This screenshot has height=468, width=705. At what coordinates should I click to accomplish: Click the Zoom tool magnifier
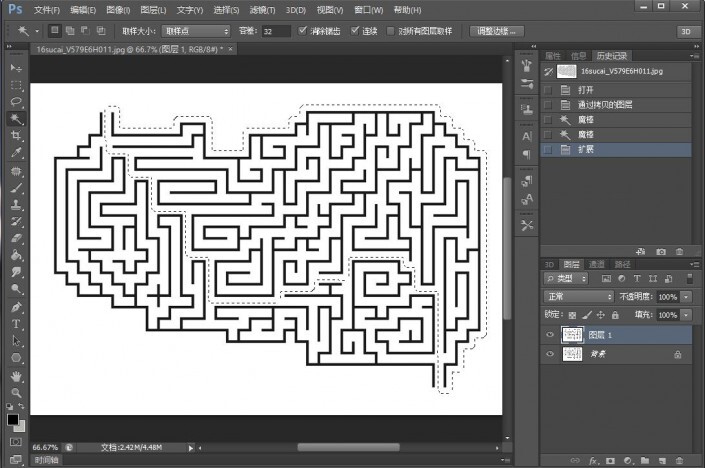[x=16, y=393]
